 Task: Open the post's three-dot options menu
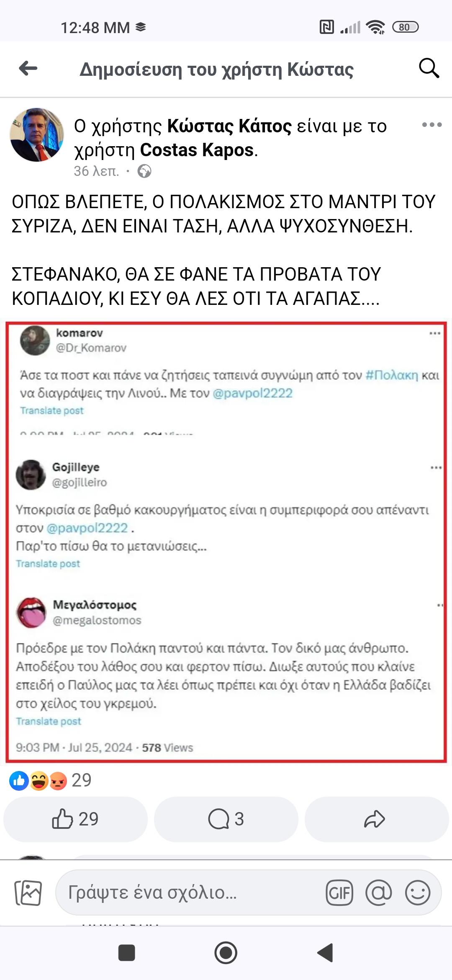(432, 125)
